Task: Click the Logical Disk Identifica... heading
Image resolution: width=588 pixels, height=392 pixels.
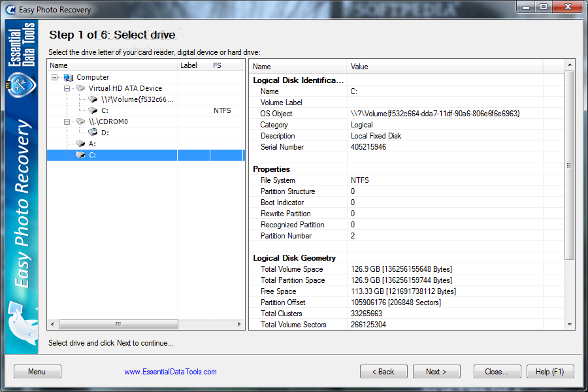Action: click(x=298, y=80)
